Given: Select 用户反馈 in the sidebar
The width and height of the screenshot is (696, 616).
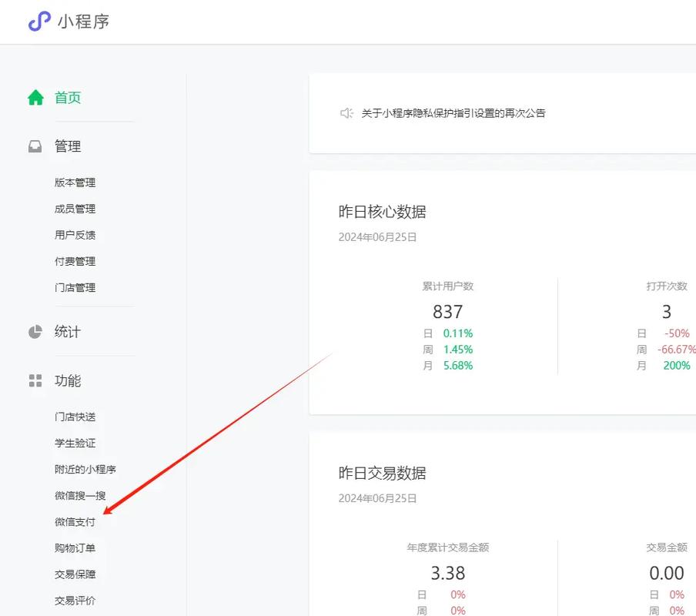Looking at the screenshot, I should click(75, 235).
